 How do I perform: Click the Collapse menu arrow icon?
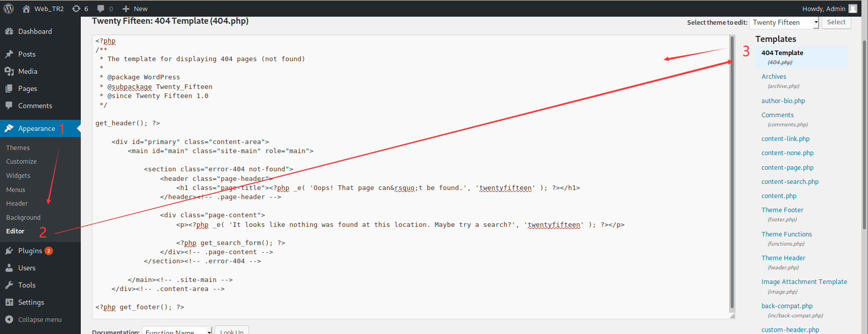tap(9, 319)
